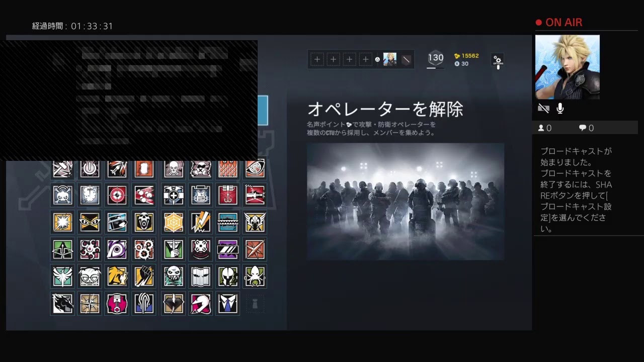Open the Options gear icon
The width and height of the screenshot is (644, 362).
point(498,60)
